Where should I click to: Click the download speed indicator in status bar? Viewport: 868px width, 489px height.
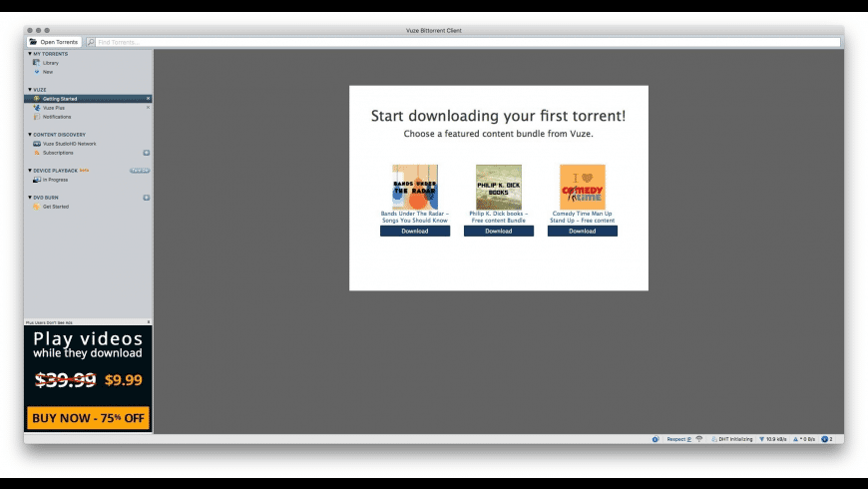tap(773, 439)
